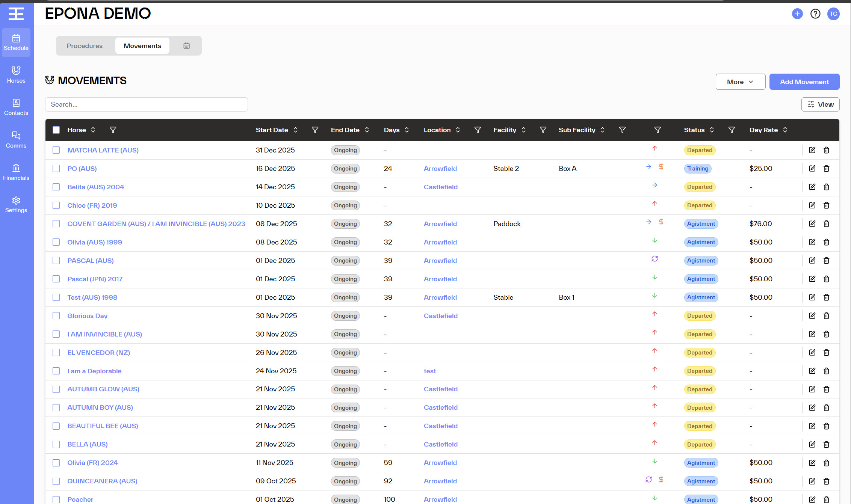Expand the More dropdown button
The width and height of the screenshot is (851, 504).
pyautogui.click(x=740, y=82)
